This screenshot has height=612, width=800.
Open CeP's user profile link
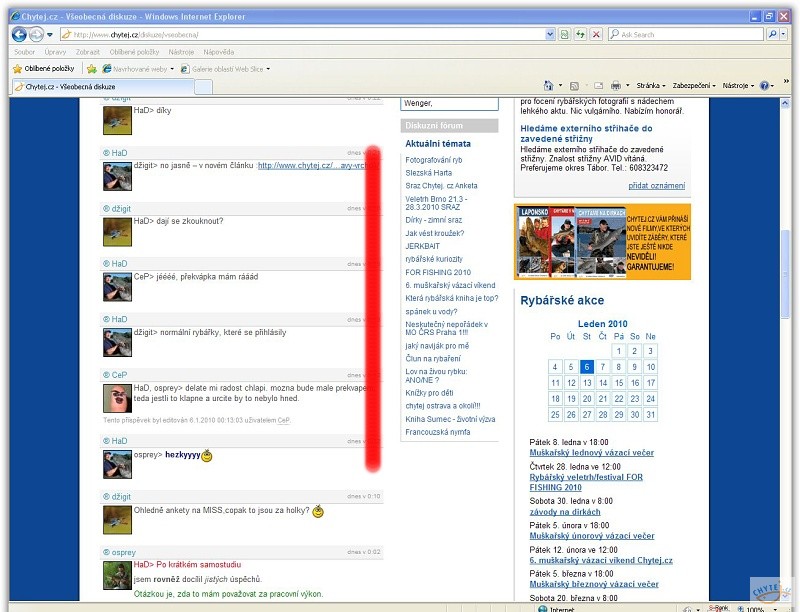(x=119, y=375)
